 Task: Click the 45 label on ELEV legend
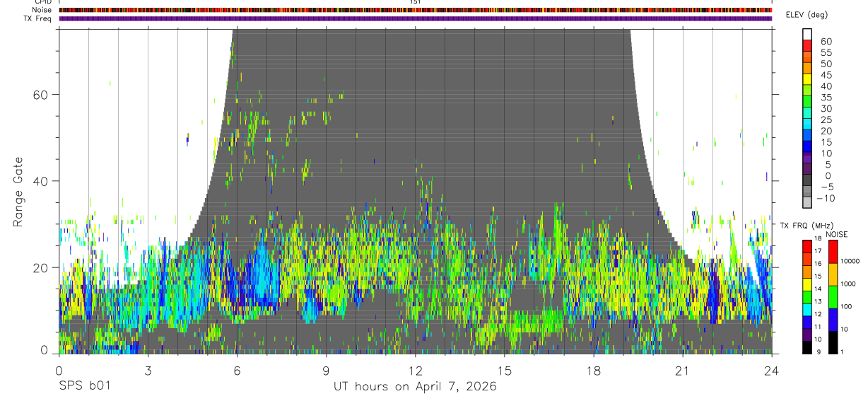pyautogui.click(x=826, y=76)
